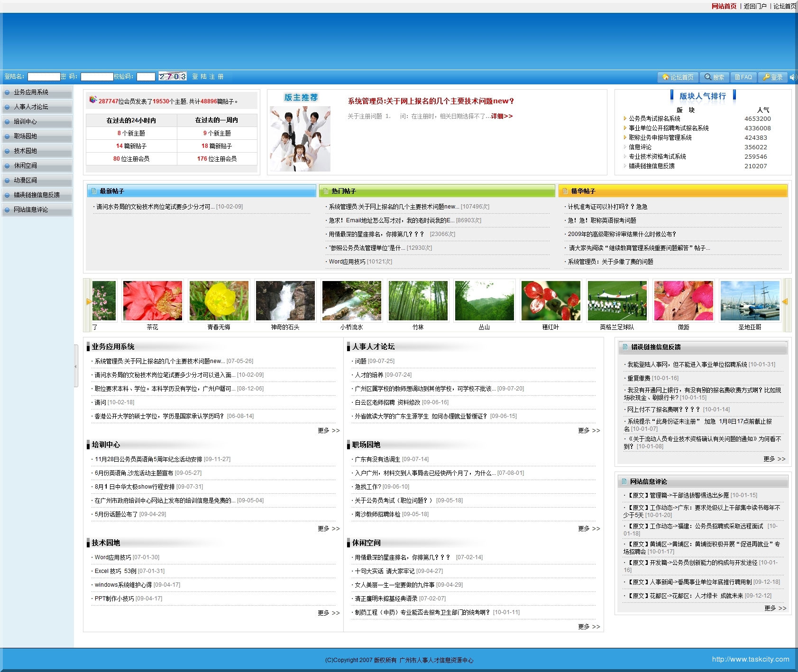This screenshot has height=672, width=798.
Task: Expand 更多 under 业务应用系统 section
Action: pos(329,430)
